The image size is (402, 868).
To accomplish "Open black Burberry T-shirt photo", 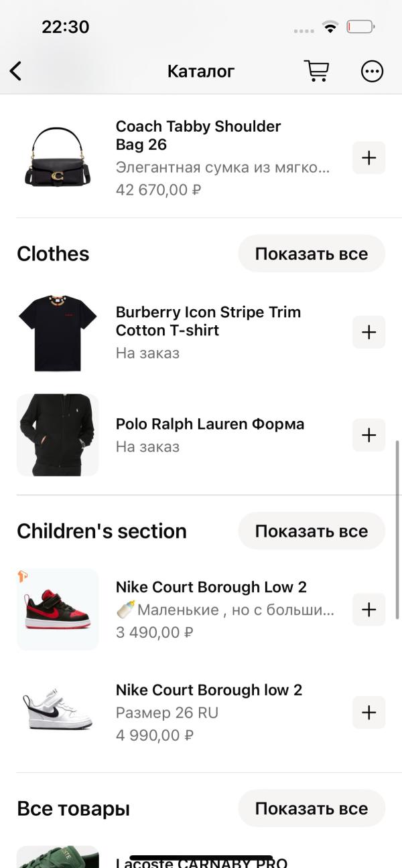I will pyautogui.click(x=58, y=332).
